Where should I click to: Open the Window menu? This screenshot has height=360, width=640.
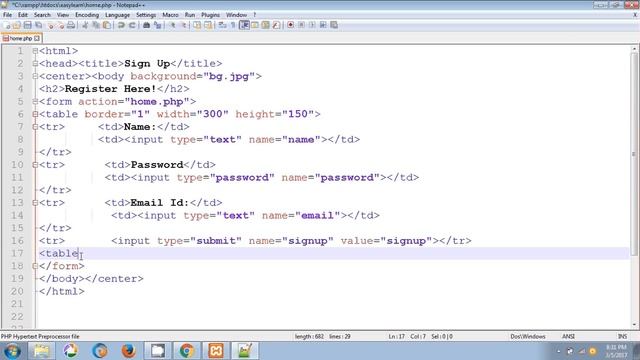[236, 15]
